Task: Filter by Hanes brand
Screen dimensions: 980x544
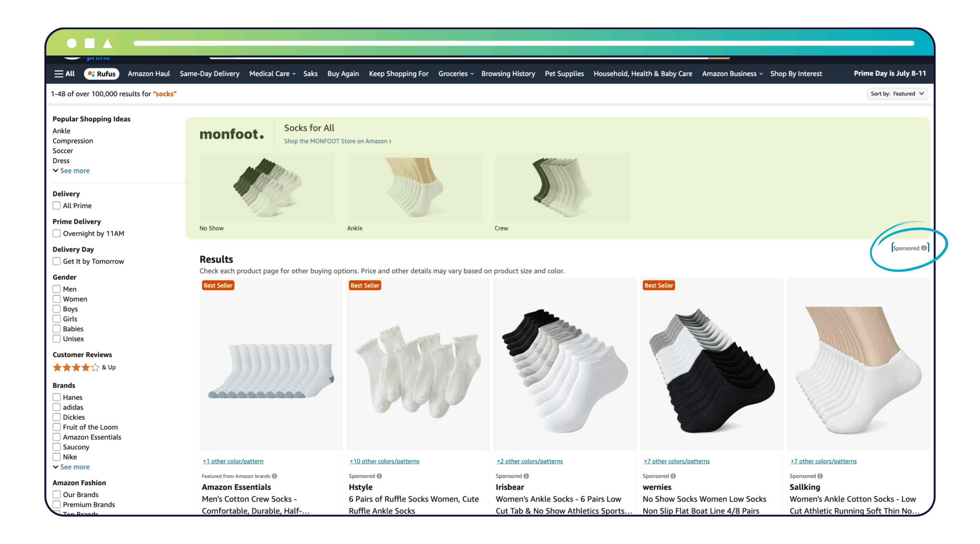Action: click(x=57, y=397)
